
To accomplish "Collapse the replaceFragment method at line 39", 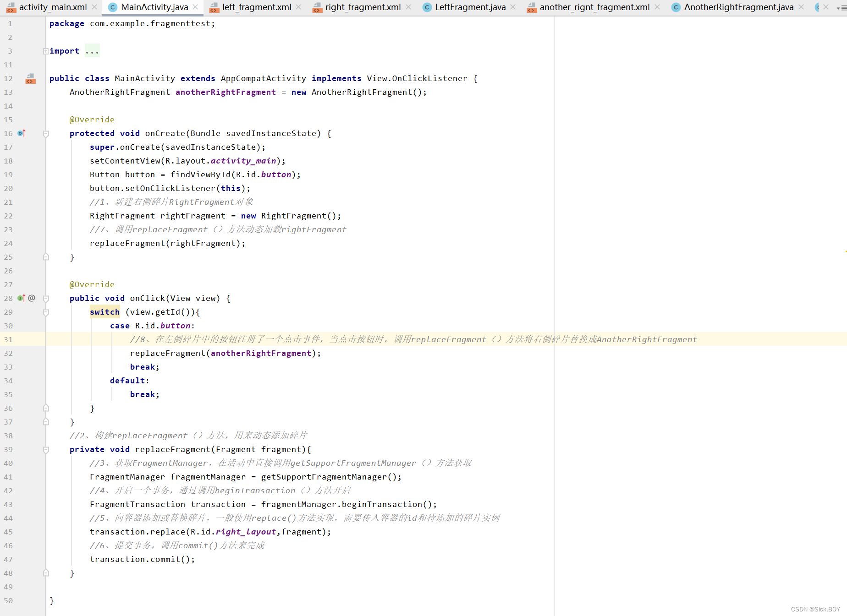I will click(46, 450).
